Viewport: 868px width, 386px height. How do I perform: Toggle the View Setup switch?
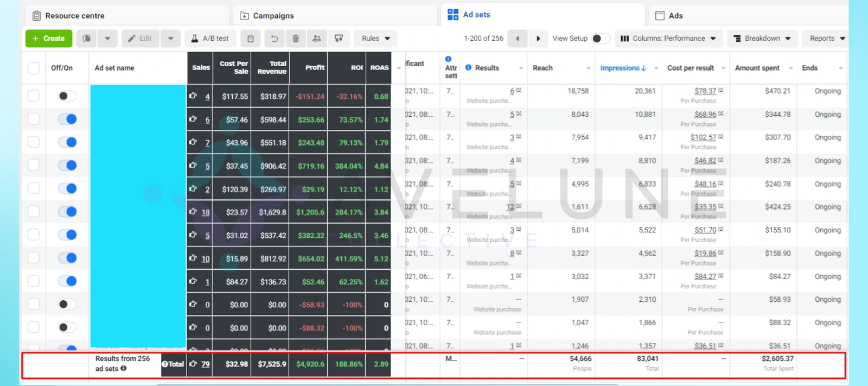coord(600,39)
